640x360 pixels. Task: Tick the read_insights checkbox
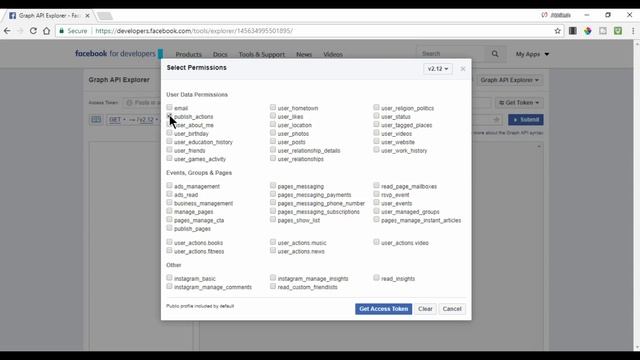click(376, 278)
